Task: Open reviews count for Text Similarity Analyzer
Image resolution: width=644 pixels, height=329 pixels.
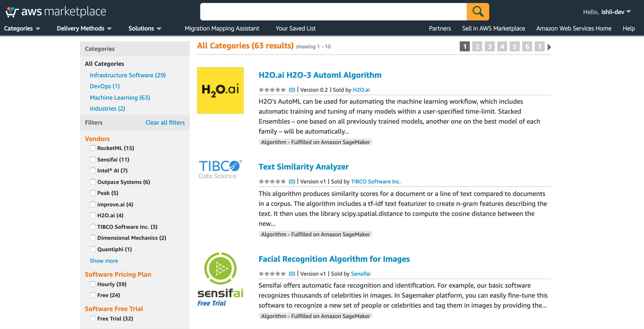Action: pos(292,181)
